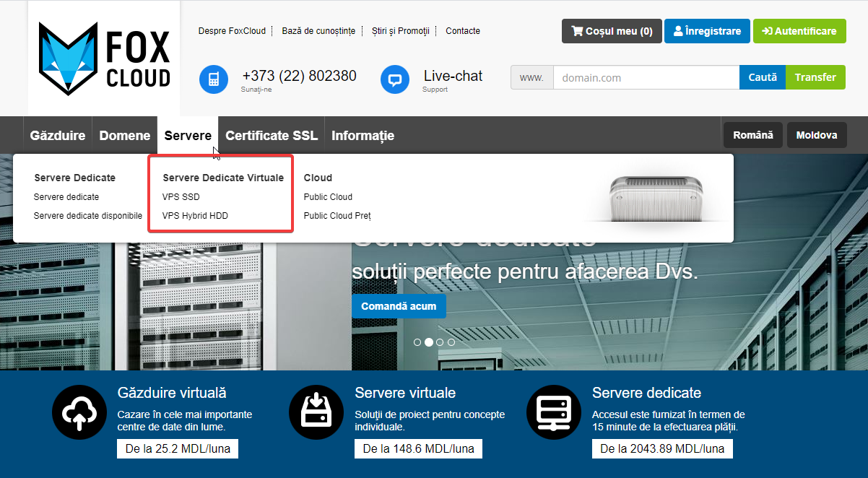Expand the Găzduire navigation menu

tap(58, 136)
